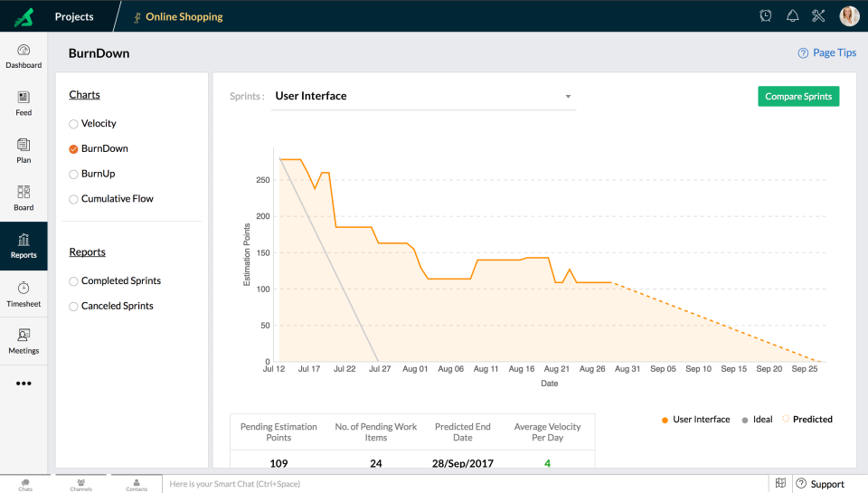
Task: Expand the Sprints dropdown arrow
Action: coord(568,97)
